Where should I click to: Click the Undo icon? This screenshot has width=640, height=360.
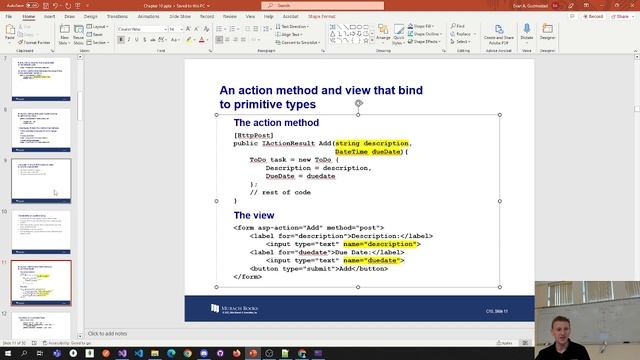56,6
